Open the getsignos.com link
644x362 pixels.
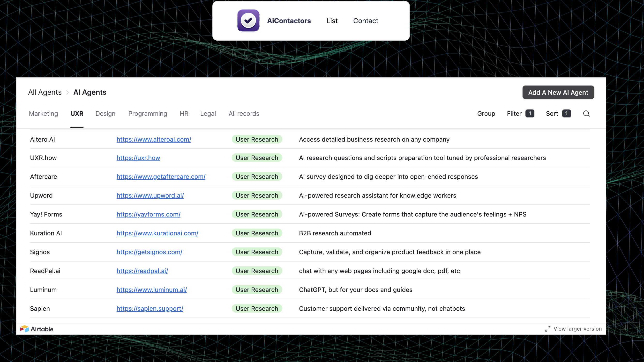click(149, 252)
